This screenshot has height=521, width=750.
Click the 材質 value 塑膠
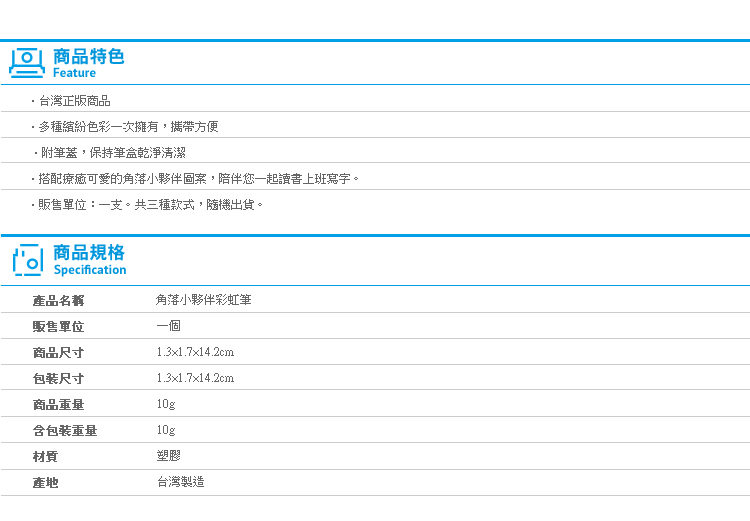coord(168,456)
